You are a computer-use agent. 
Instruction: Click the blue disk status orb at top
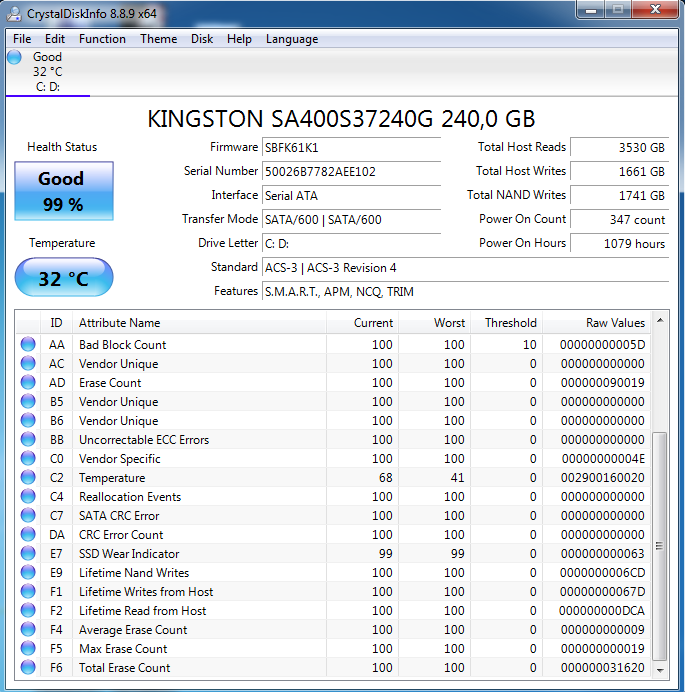coord(14,57)
